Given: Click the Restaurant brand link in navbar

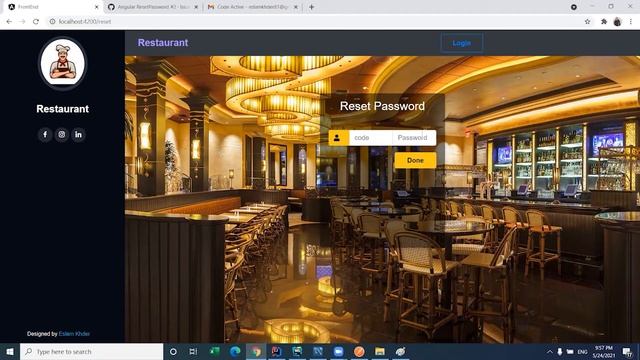Looking at the screenshot, I should pos(163,42).
